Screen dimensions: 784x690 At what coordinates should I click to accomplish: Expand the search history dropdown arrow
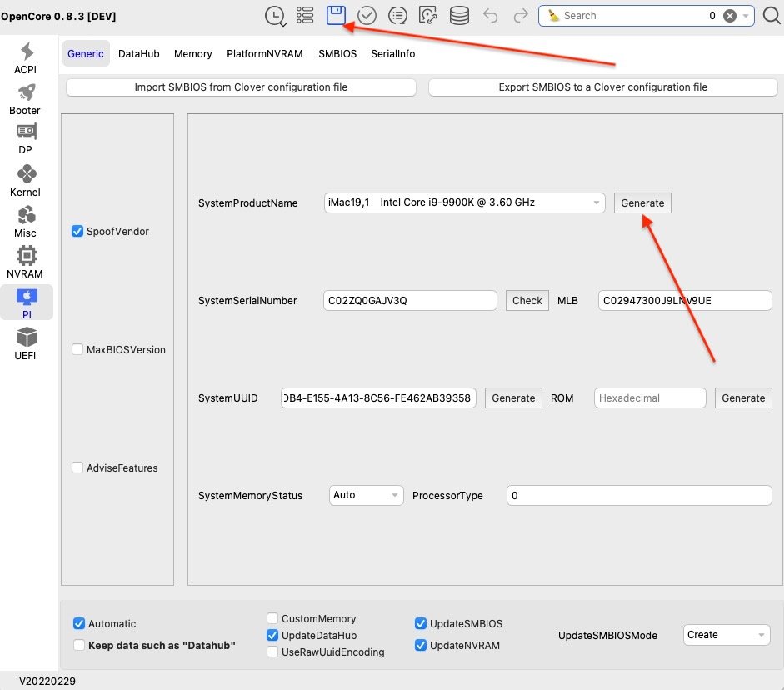[746, 16]
